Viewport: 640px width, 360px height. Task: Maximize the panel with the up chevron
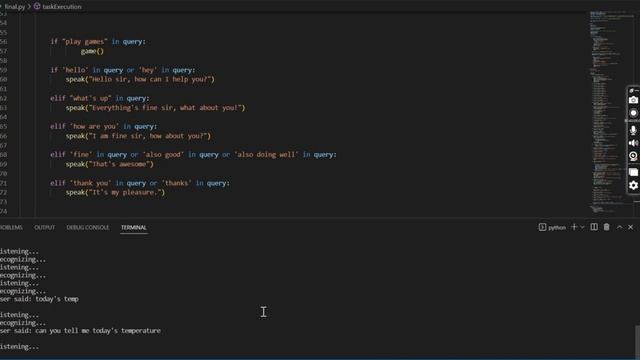pyautogui.click(x=620, y=227)
